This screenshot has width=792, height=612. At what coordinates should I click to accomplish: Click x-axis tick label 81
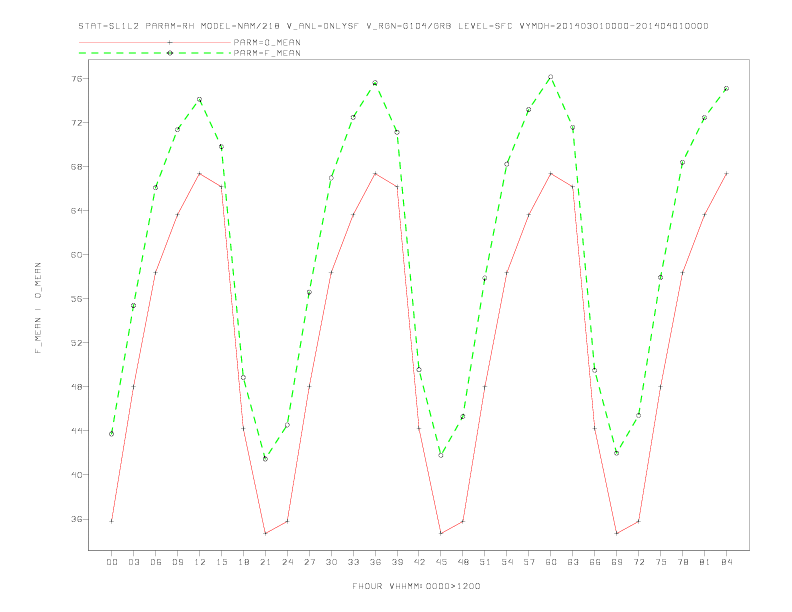705,562
